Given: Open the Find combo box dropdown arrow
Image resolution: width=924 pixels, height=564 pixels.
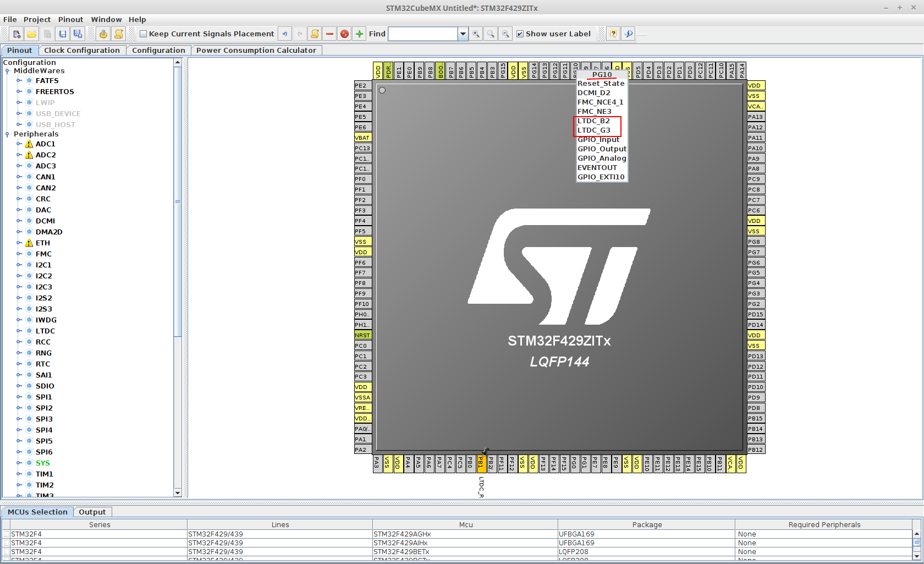Looking at the screenshot, I should click(463, 34).
